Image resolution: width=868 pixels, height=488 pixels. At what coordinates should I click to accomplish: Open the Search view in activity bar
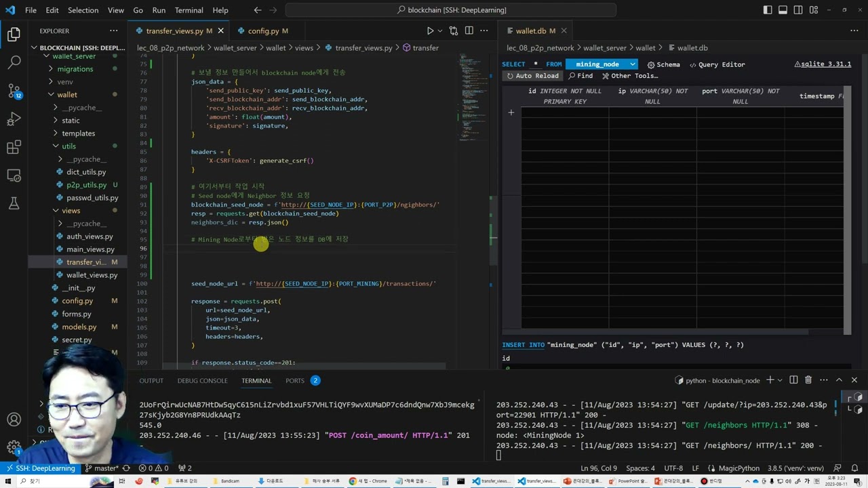[x=14, y=62]
